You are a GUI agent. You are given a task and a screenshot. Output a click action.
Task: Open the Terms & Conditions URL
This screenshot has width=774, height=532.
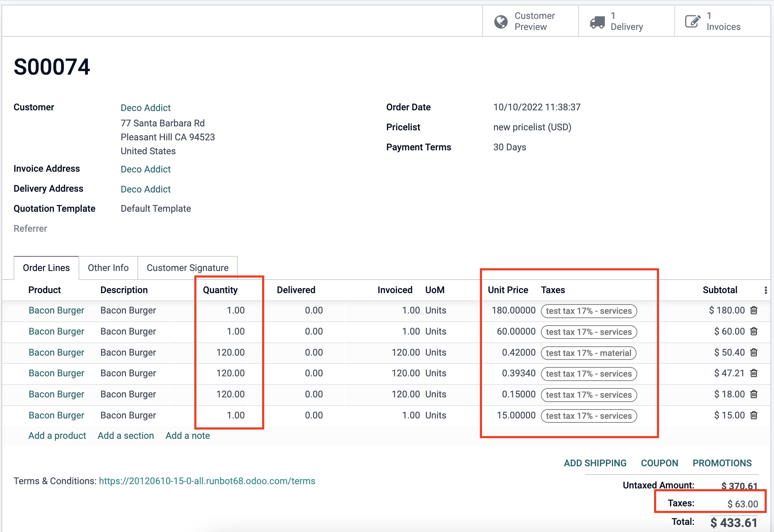pos(207,481)
